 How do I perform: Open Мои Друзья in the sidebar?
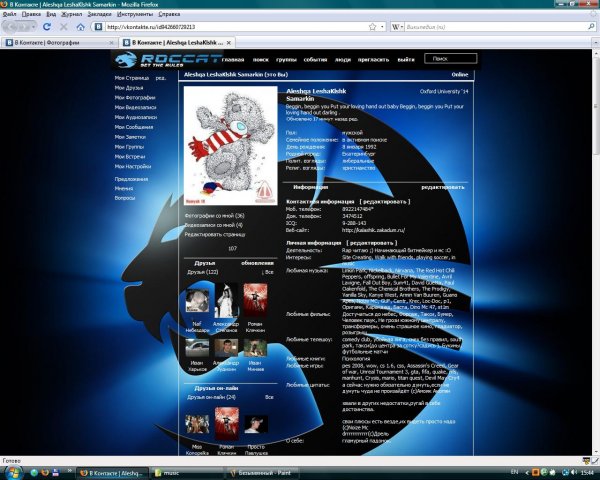129,88
